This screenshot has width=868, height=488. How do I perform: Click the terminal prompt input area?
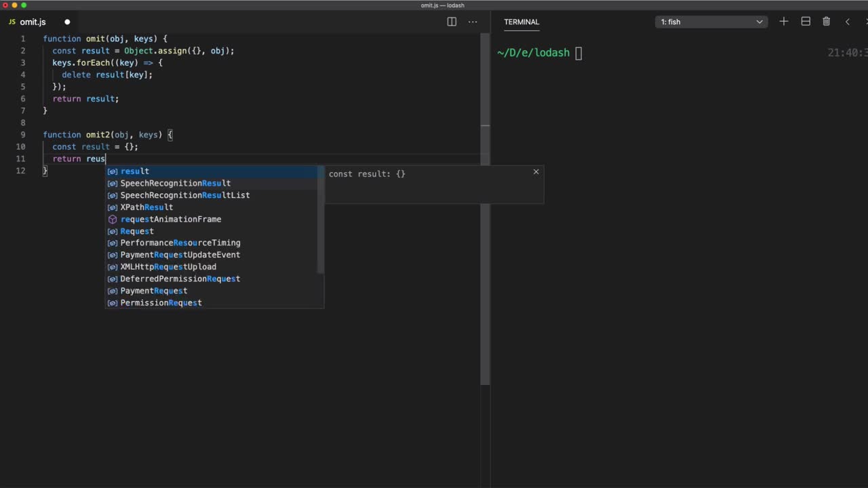(x=578, y=53)
